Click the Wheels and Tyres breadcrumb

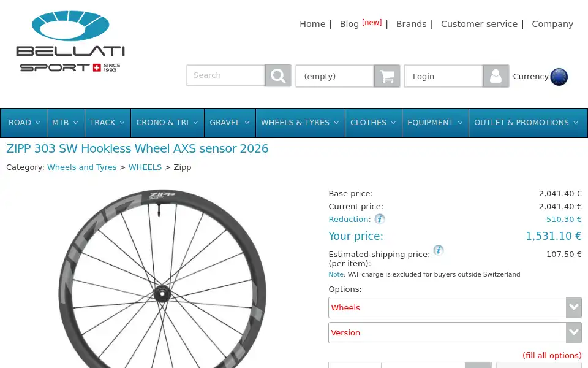pyautogui.click(x=81, y=167)
